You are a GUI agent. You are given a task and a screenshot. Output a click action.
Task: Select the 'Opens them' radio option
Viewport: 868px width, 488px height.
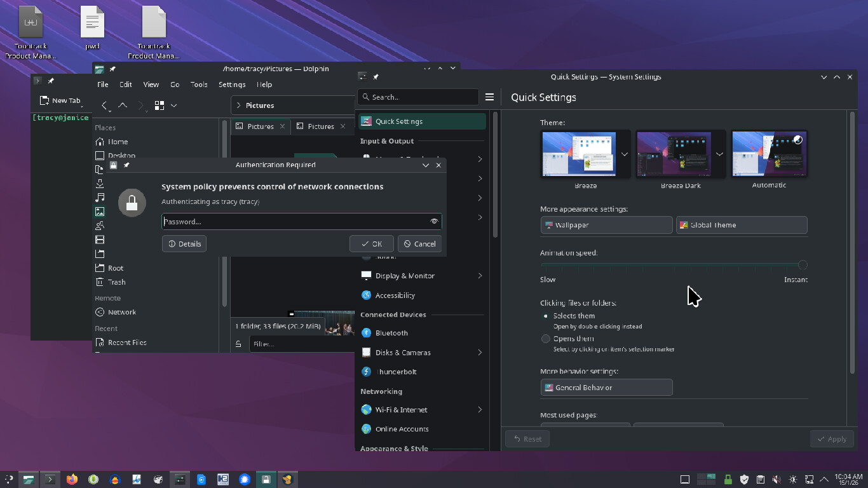click(x=545, y=339)
